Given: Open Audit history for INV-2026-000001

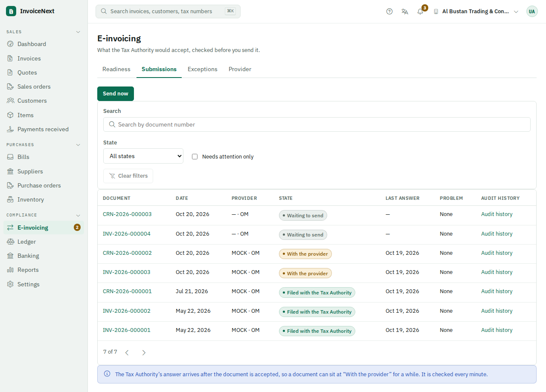Looking at the screenshot, I should (497, 330).
